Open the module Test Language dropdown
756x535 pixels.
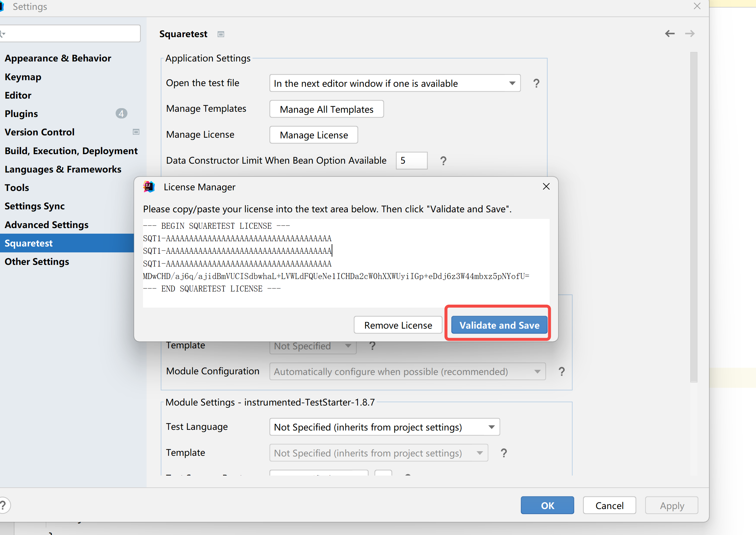(385, 427)
